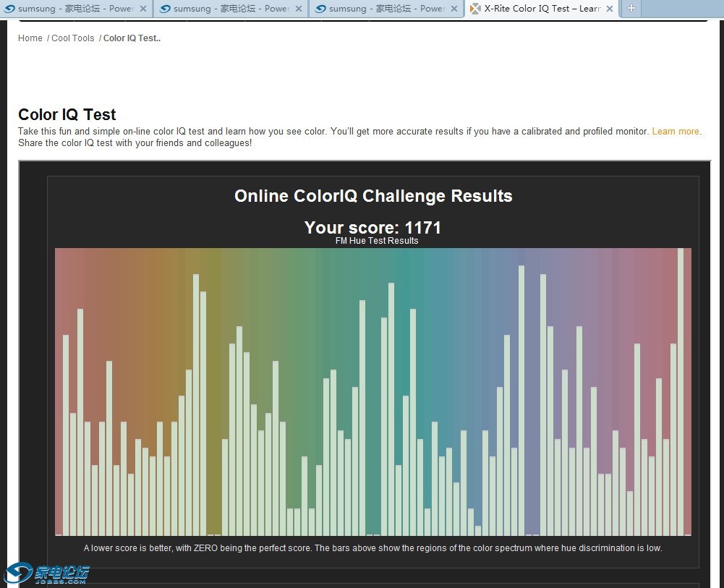Image resolution: width=724 pixels, height=588 pixels.
Task: Close the first sumsung forum tab
Action: click(x=143, y=9)
